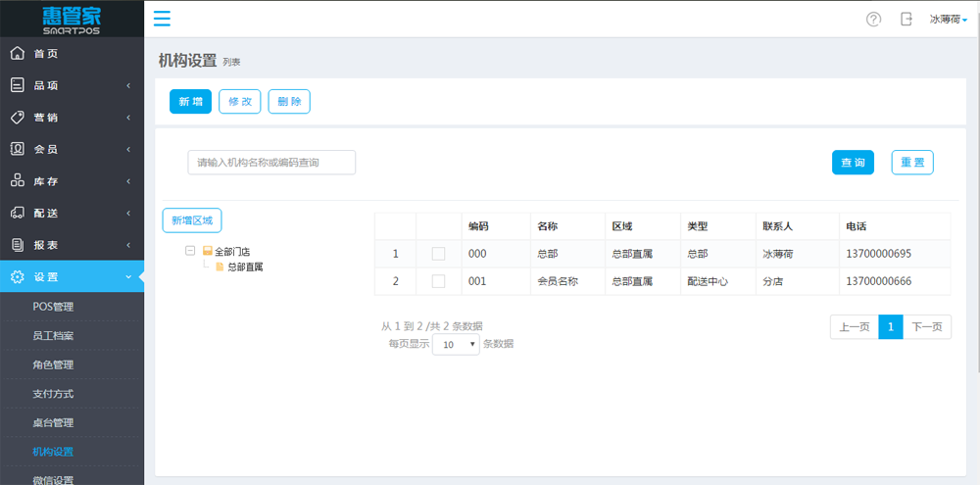Expand the 报表 menu chevron
The height and width of the screenshot is (485, 980).
point(128,245)
